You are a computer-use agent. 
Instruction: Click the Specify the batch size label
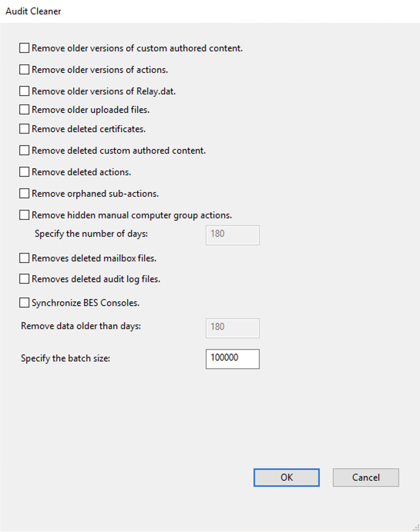click(66, 358)
